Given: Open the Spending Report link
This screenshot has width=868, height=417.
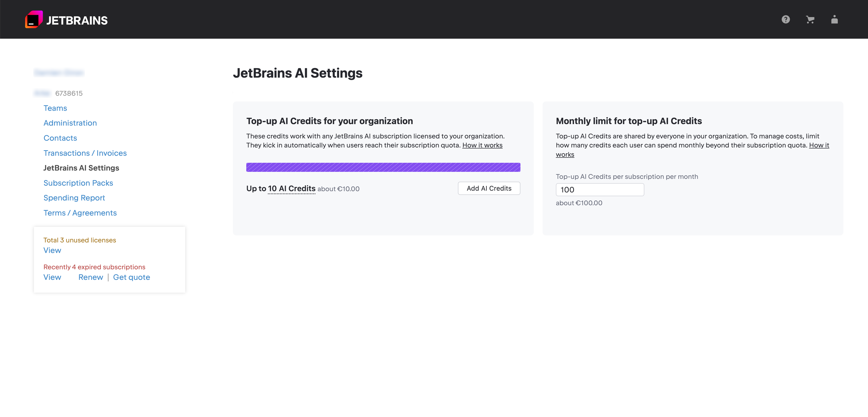Looking at the screenshot, I should [74, 198].
